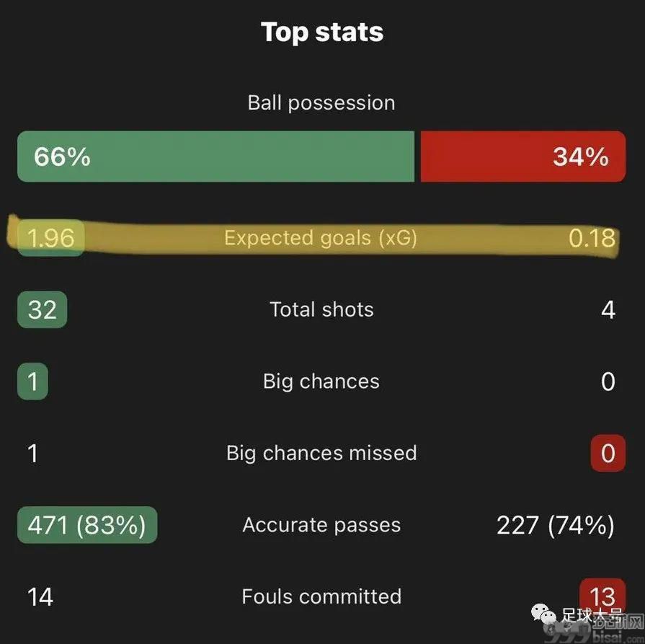
Task: Click the 227 (74%) passes value
Action: click(556, 525)
